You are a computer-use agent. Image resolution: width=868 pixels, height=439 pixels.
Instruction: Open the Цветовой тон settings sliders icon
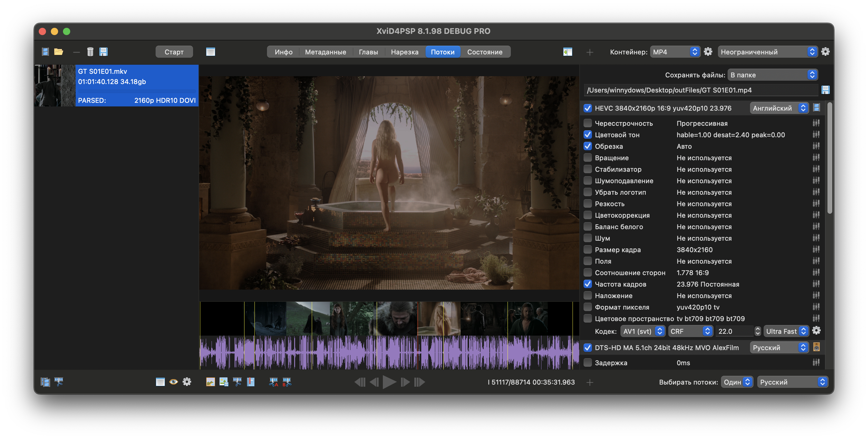click(x=816, y=135)
